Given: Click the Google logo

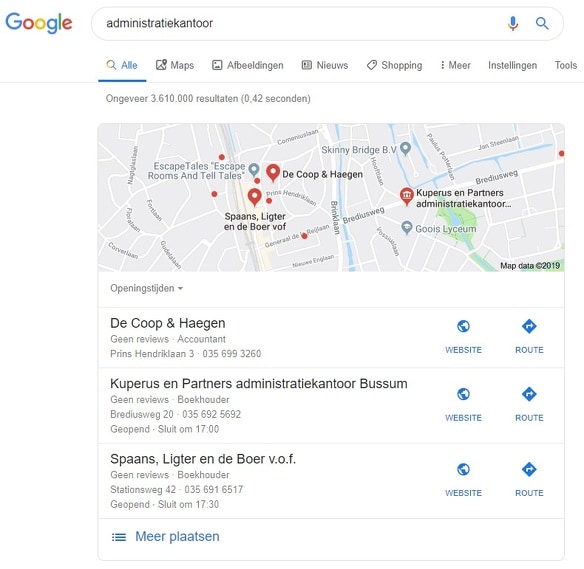Looking at the screenshot, I should click(39, 23).
